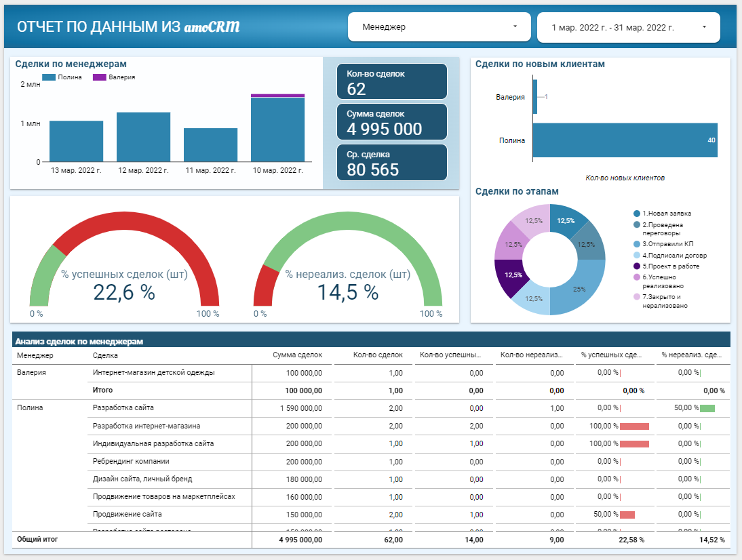Click the 50,00 % green bar cell
742x560 pixels.
click(695, 407)
